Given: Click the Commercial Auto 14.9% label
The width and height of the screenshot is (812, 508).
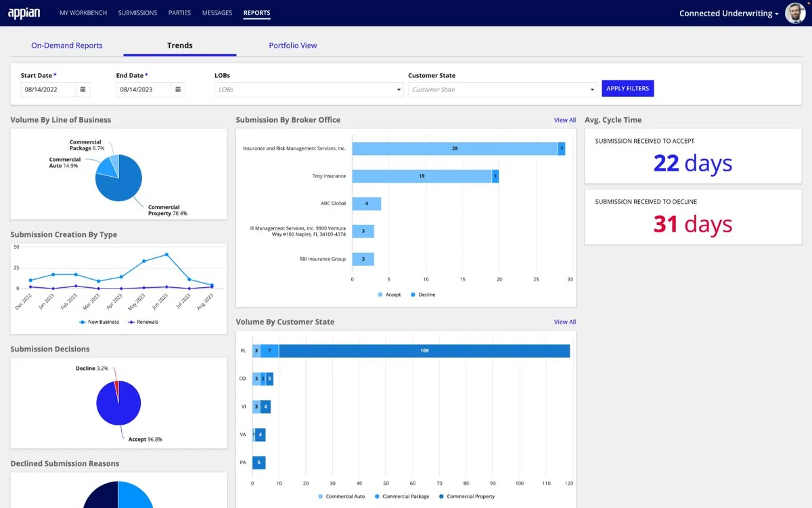Looking at the screenshot, I should coord(64,163).
